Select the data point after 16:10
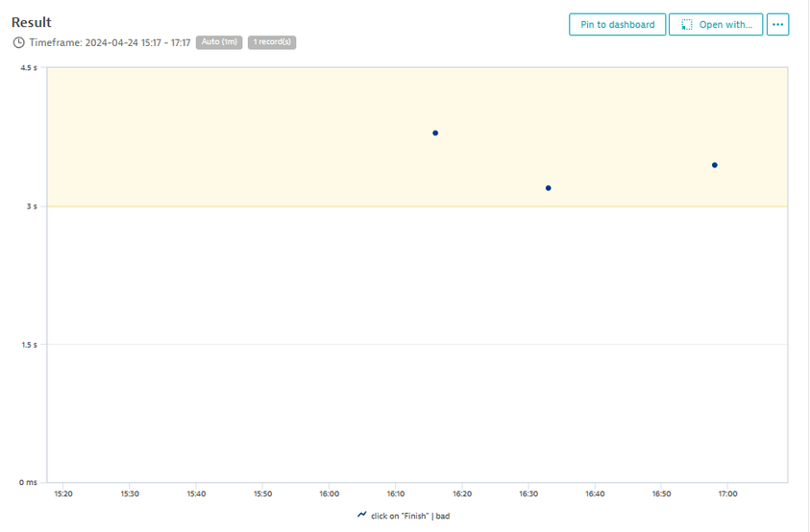The height and width of the screenshot is (532, 810). coord(435,133)
